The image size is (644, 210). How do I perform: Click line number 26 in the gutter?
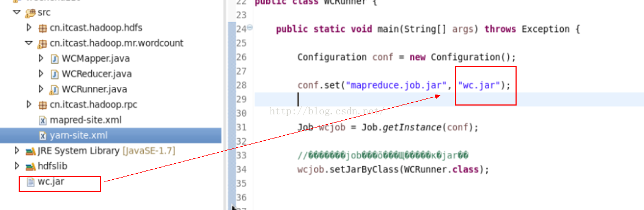point(241,57)
